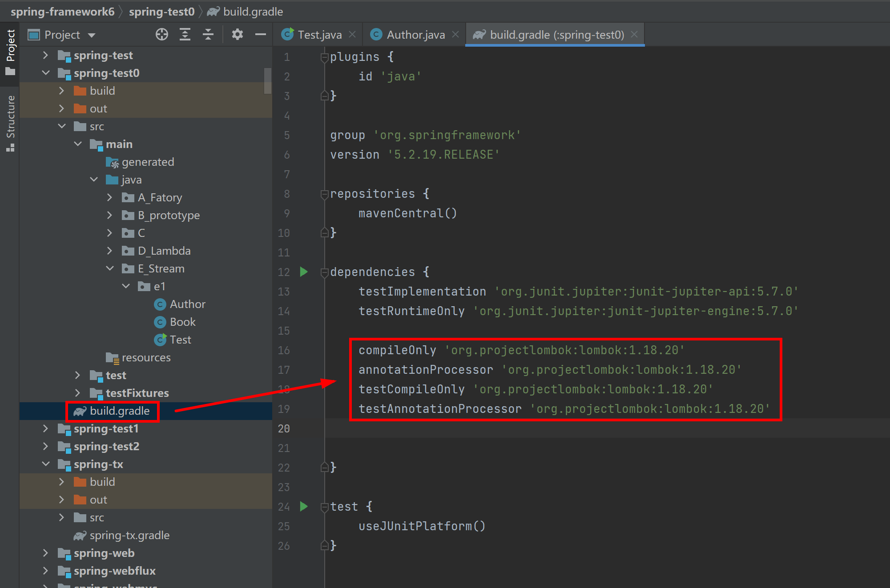Close the Test.java editor tab
Screen dimensions: 890x588
352,35
